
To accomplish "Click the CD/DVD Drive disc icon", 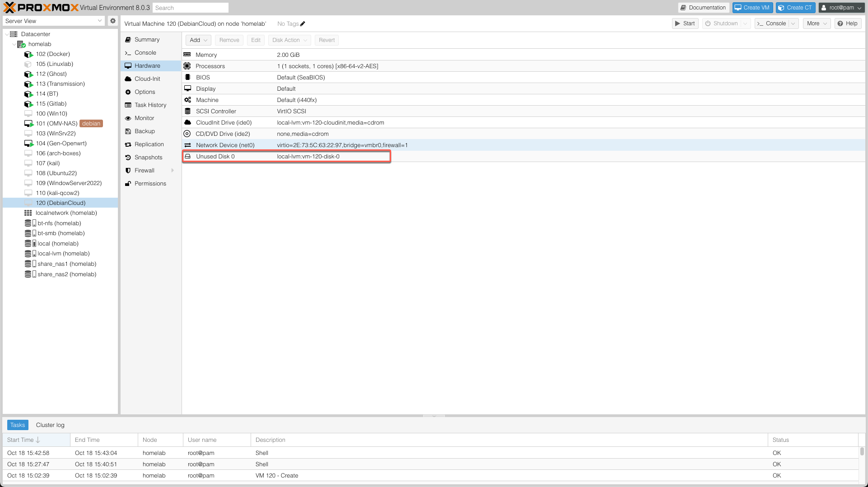I will 187,134.
